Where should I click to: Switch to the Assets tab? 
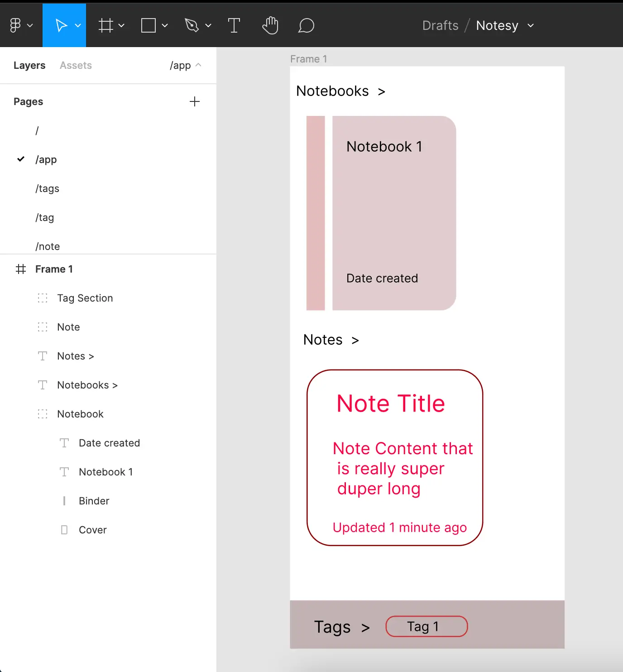(x=75, y=65)
